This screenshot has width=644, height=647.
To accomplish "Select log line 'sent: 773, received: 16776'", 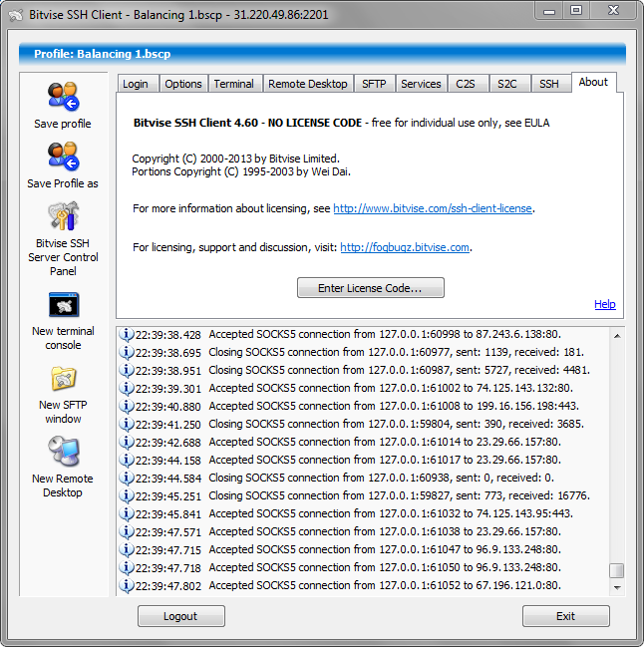I will (x=363, y=496).
